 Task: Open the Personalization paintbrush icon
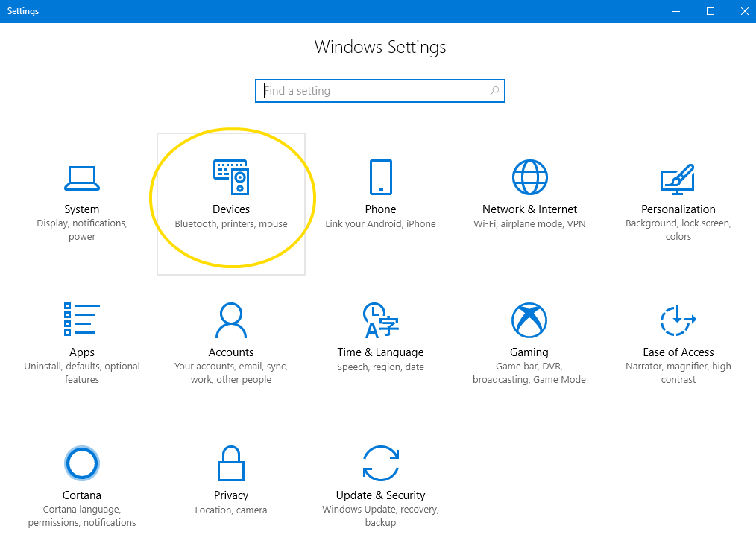click(x=678, y=180)
